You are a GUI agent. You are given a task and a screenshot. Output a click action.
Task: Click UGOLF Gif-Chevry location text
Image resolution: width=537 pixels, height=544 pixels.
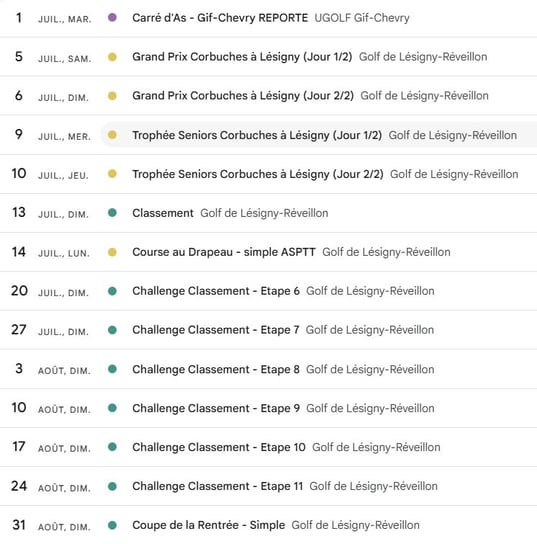(x=362, y=18)
